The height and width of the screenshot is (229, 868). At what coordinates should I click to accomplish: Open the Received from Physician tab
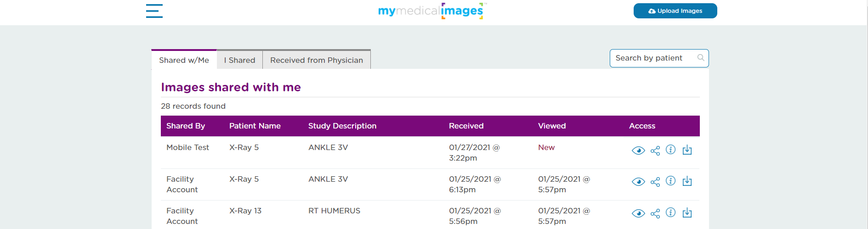click(x=317, y=60)
